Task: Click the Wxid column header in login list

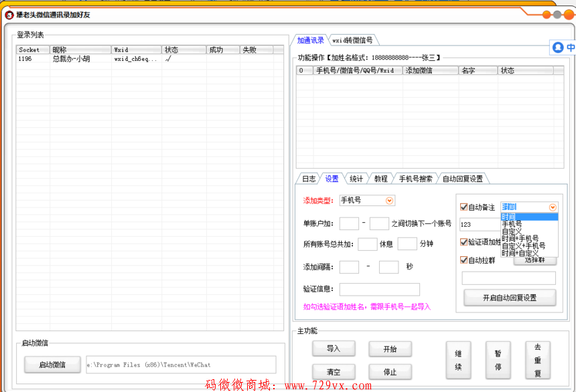Action: [137, 50]
